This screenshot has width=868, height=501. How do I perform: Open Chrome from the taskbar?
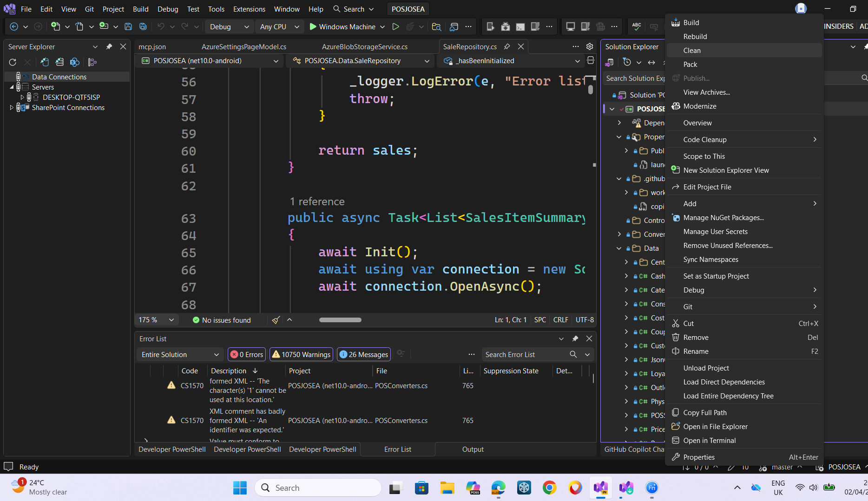pos(549,488)
